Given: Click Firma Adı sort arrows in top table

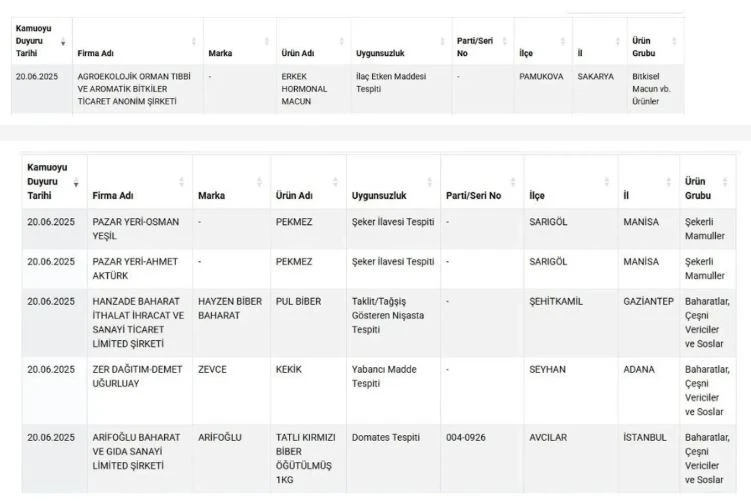Looking at the screenshot, I should point(194,42).
